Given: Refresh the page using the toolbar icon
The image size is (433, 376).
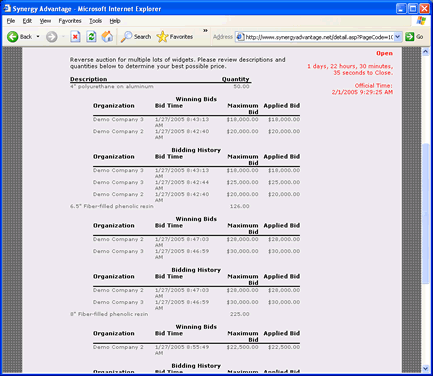Looking at the screenshot, I should pyautogui.click(x=91, y=37).
